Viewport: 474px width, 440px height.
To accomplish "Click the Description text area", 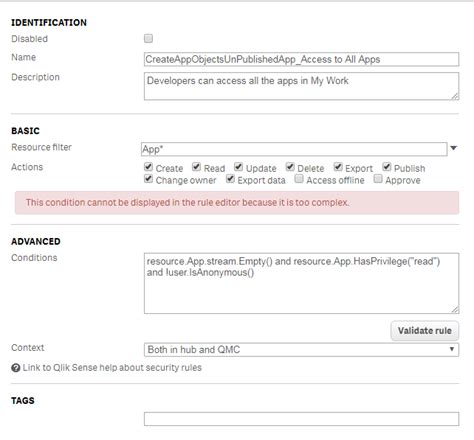I will [x=301, y=86].
